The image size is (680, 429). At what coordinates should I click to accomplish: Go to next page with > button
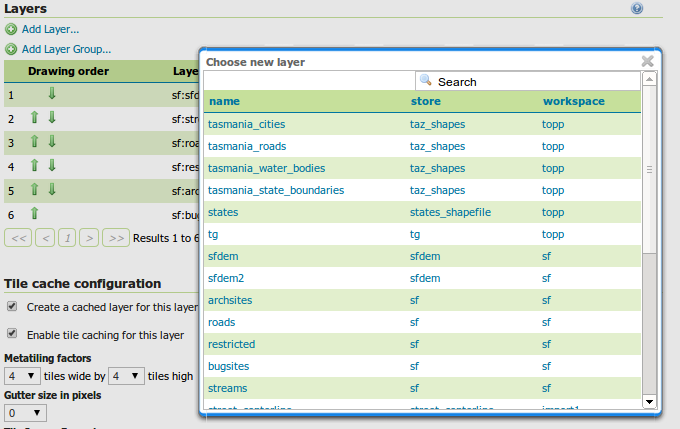pyautogui.click(x=89, y=238)
